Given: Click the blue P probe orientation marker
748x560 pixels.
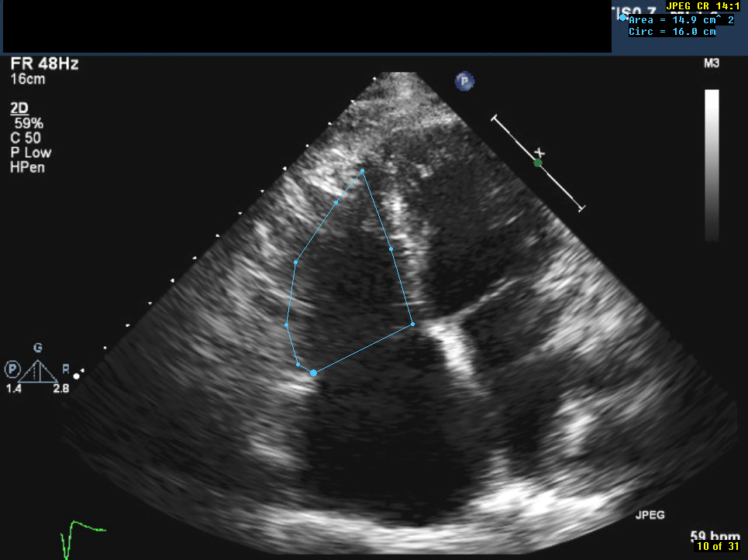Looking at the screenshot, I should point(464,81).
